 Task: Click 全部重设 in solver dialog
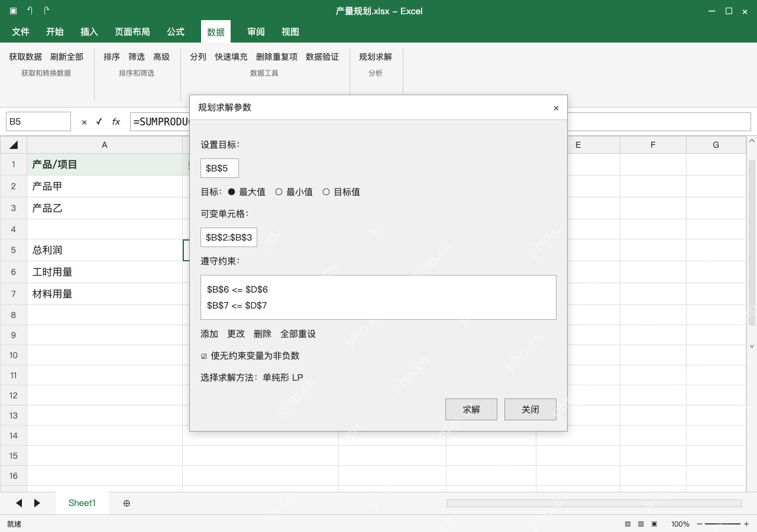pos(298,334)
